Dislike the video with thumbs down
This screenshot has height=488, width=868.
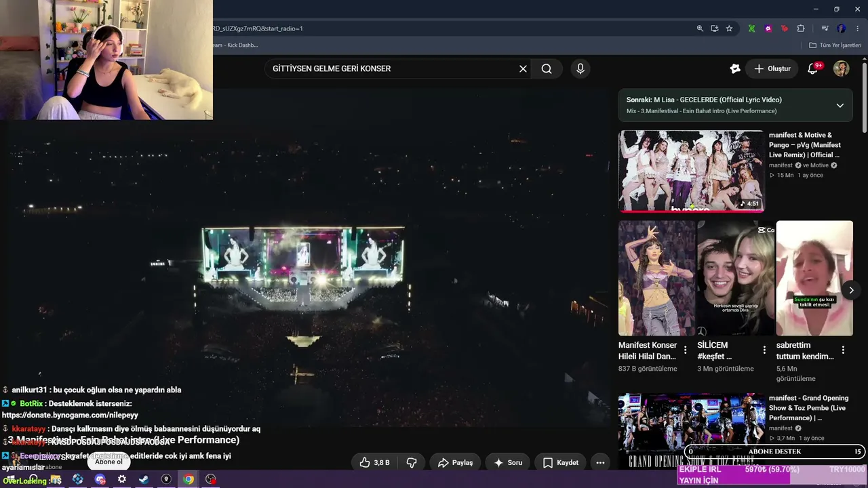coord(411,462)
